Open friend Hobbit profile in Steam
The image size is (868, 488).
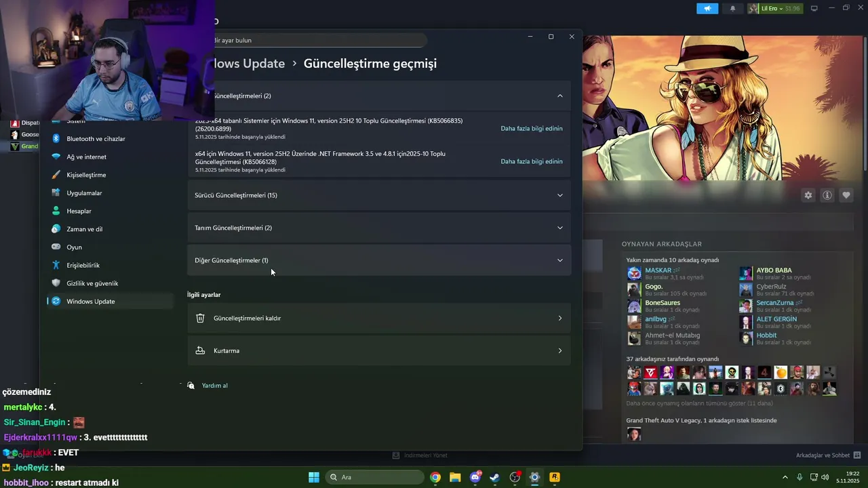766,335
